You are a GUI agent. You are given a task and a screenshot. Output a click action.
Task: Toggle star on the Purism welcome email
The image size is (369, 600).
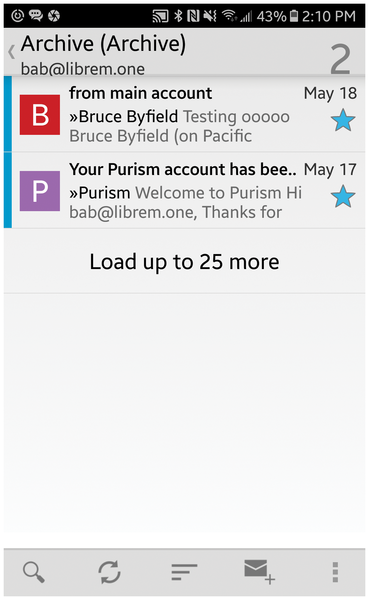(x=343, y=196)
